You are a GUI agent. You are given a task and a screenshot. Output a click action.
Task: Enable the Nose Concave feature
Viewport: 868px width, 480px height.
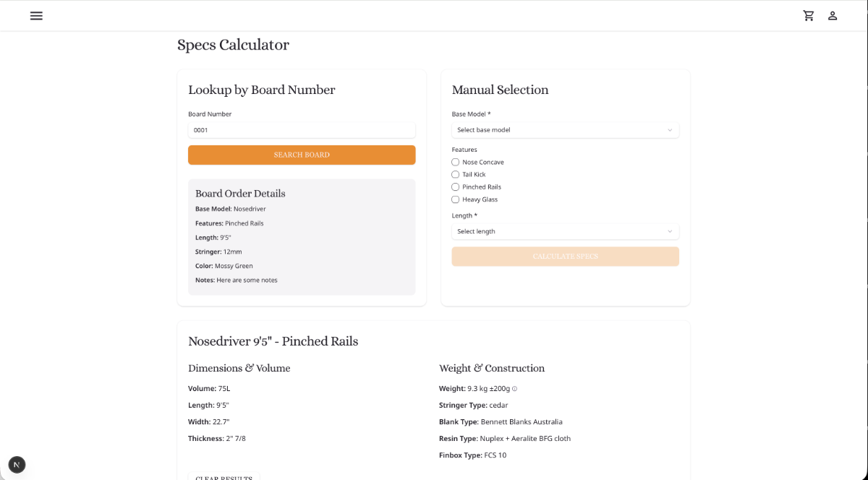click(455, 162)
